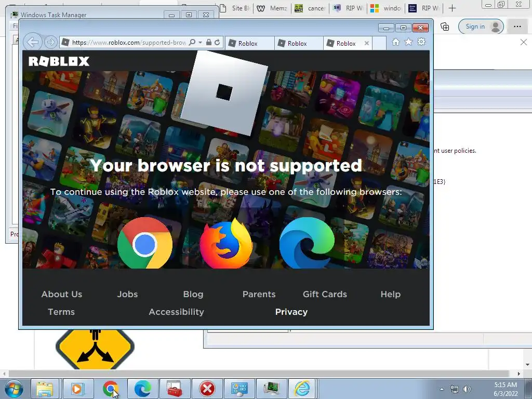The width and height of the screenshot is (532, 399).
Task: Open Edge settings and more menu
Action: pyautogui.click(x=517, y=26)
